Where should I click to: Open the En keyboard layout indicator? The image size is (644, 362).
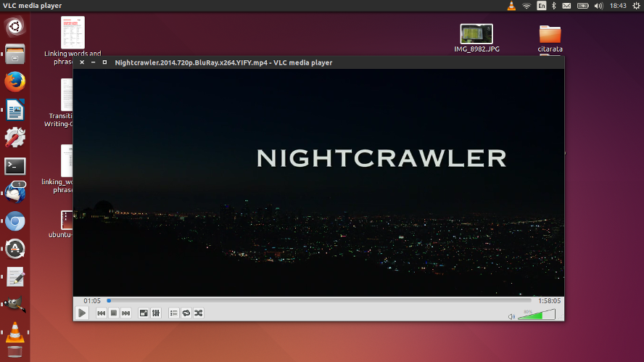point(542,6)
